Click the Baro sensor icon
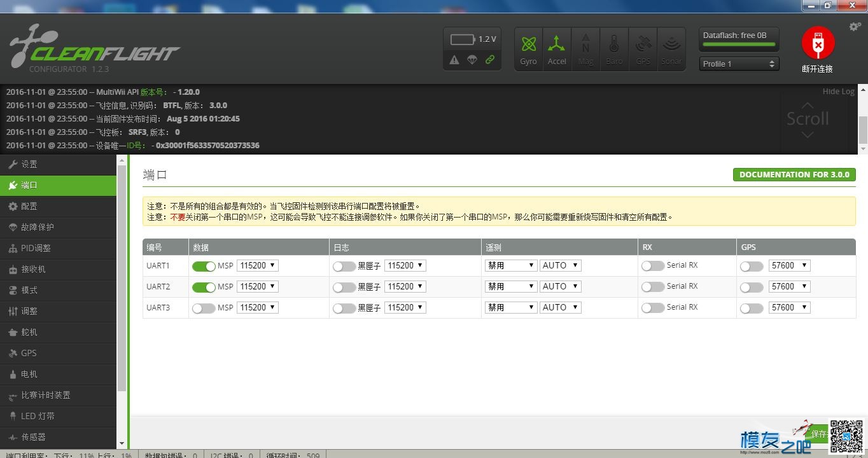The height and width of the screenshot is (458, 868). (614, 48)
